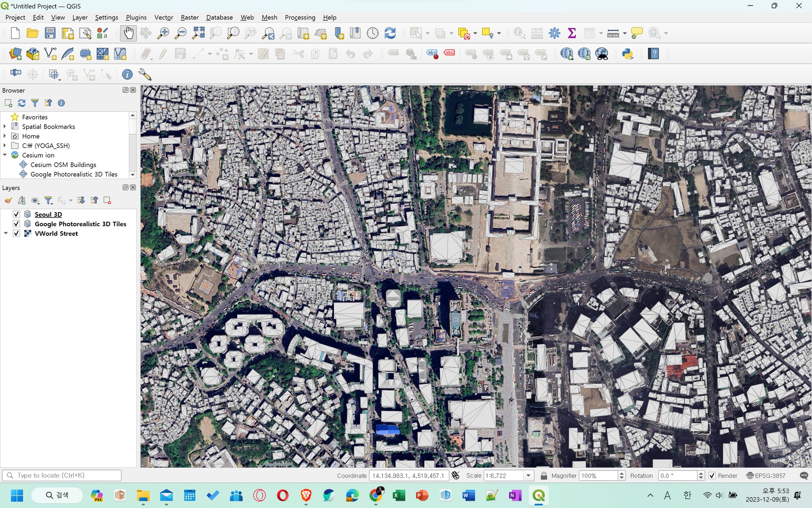Click the Zoom In magnifier tool
This screenshot has height=508, width=812.
pyautogui.click(x=163, y=33)
